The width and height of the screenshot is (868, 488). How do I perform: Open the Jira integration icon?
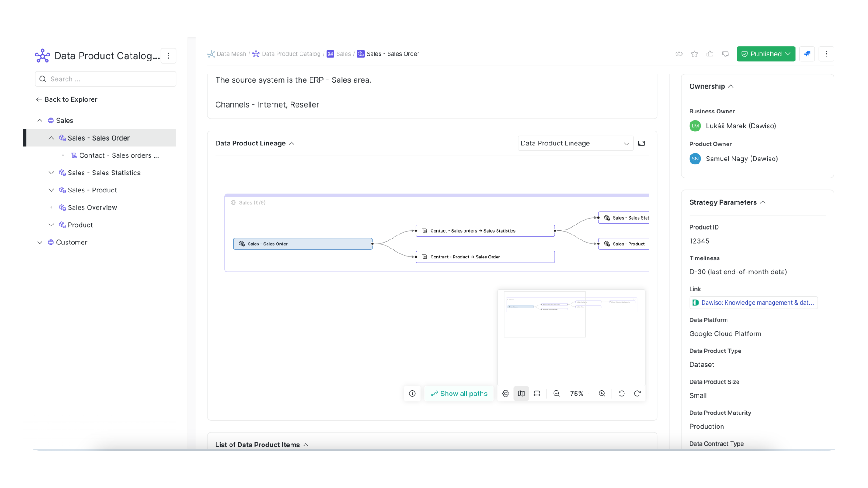[x=807, y=54]
